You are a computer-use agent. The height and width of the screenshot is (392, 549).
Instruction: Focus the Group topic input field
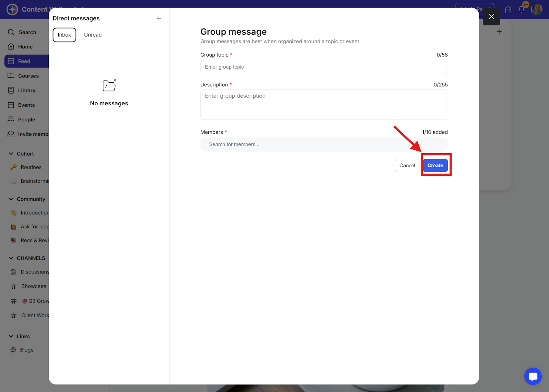(324, 67)
